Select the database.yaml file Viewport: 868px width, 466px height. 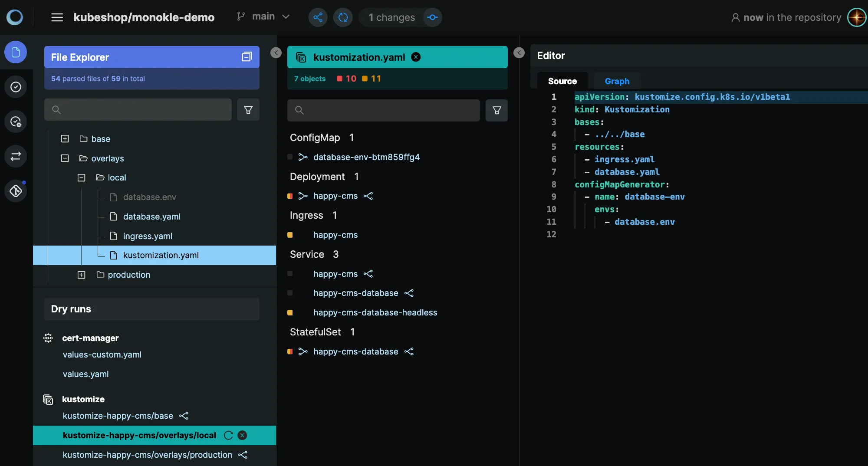[x=151, y=217]
